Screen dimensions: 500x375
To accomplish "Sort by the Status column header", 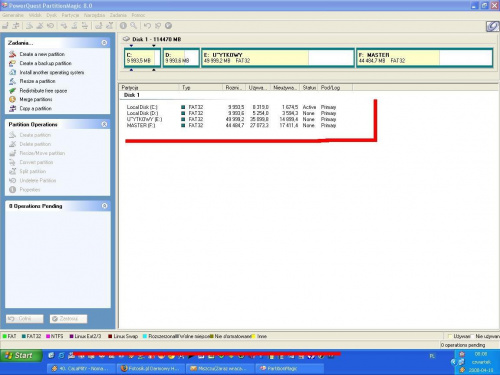I will [309, 88].
